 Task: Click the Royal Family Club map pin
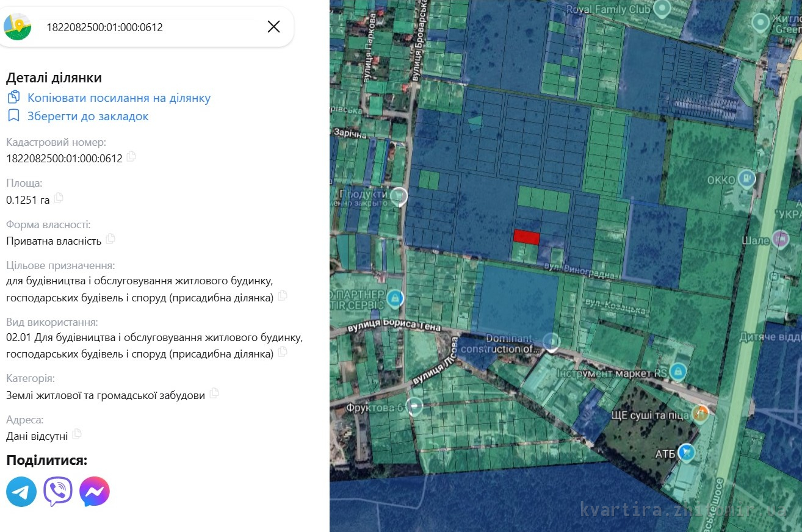(x=662, y=9)
